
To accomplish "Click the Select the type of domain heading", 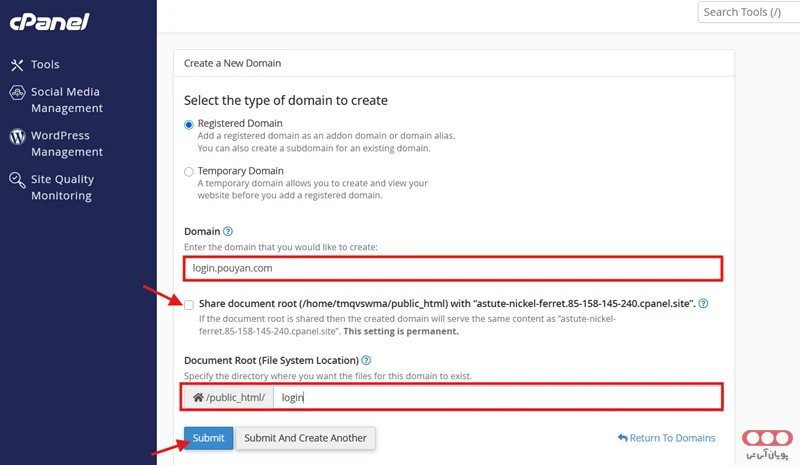I will [286, 101].
